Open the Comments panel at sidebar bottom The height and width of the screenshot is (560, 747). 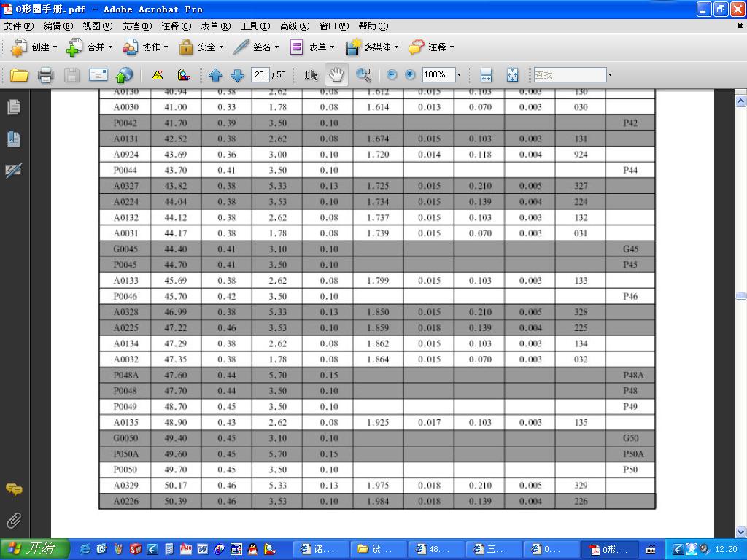tap(14, 489)
